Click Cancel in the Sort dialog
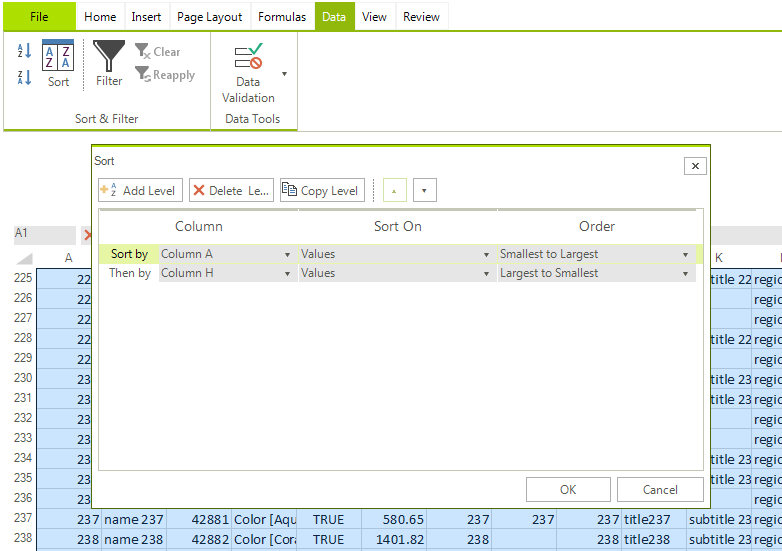 point(660,489)
